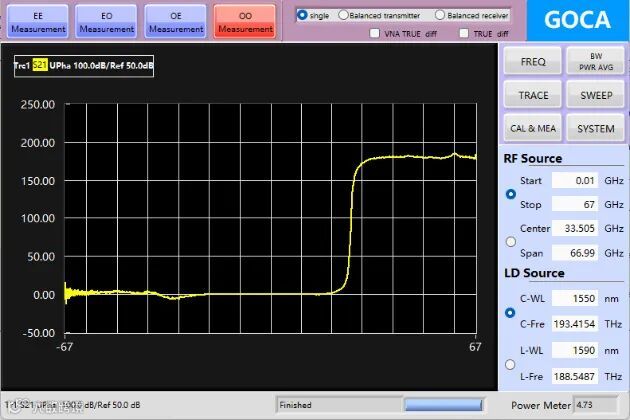Edit the L-WL wavelength field 1590
This screenshot has height=420, width=630.
click(575, 350)
